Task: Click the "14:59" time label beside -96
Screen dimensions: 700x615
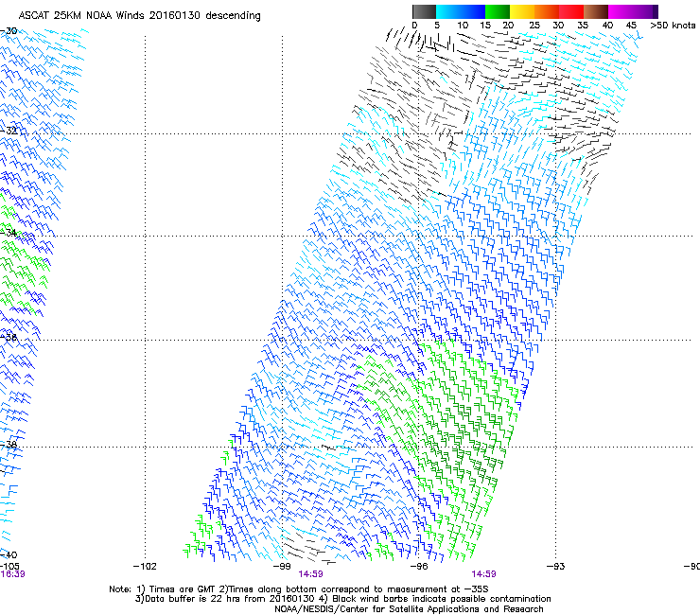Action: 484,574
